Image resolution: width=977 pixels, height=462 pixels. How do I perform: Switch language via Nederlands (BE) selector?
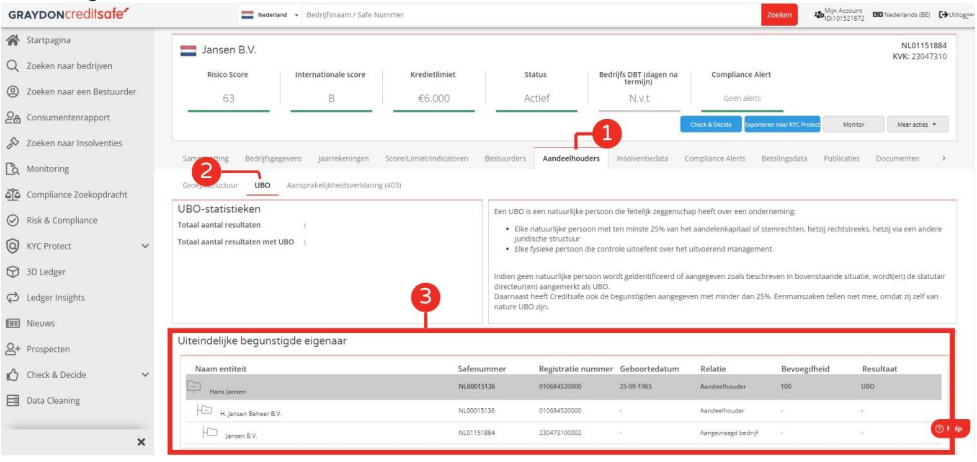click(x=901, y=15)
